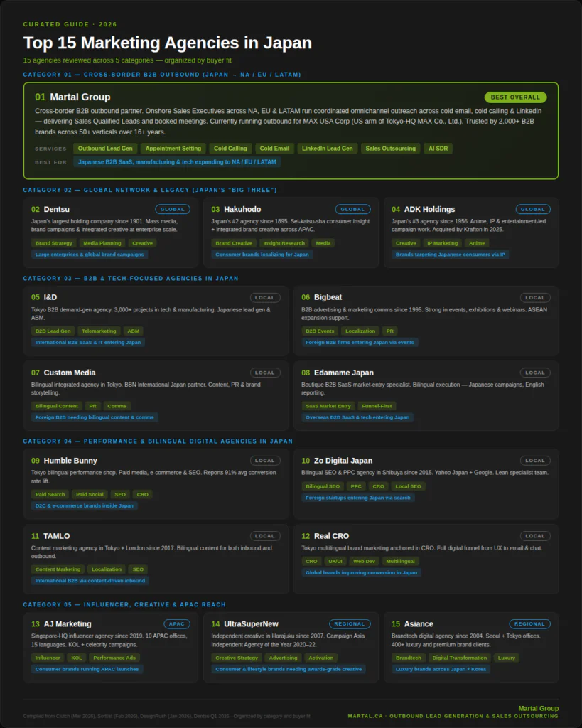Click the Multilingual tag under Real CRO
Image resolution: width=582 pixels, height=728 pixels.
(x=401, y=562)
